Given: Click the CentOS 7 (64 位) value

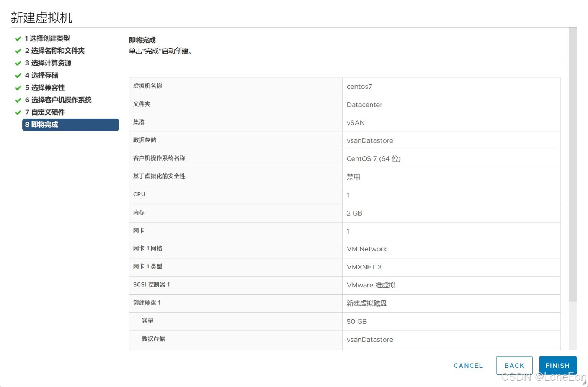Looking at the screenshot, I should tap(374, 158).
